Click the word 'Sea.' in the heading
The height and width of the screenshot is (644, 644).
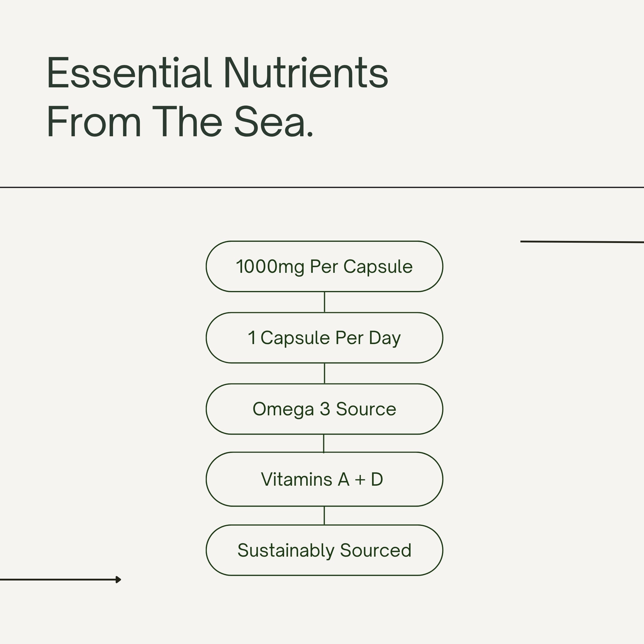[274, 122]
